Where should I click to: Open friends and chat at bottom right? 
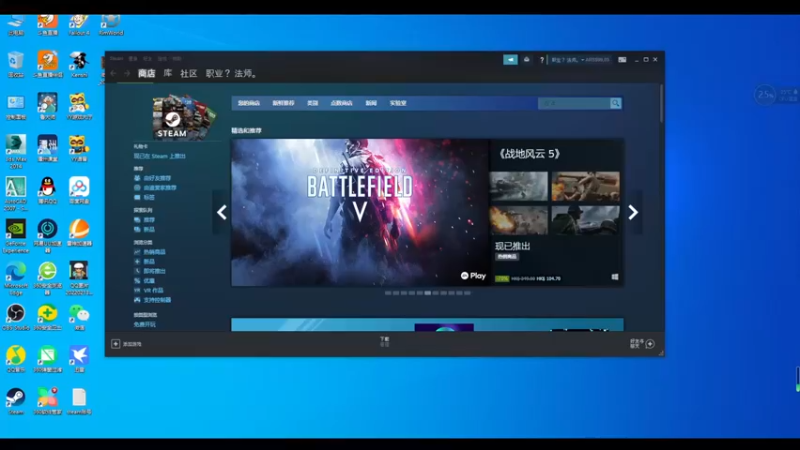coord(642,344)
